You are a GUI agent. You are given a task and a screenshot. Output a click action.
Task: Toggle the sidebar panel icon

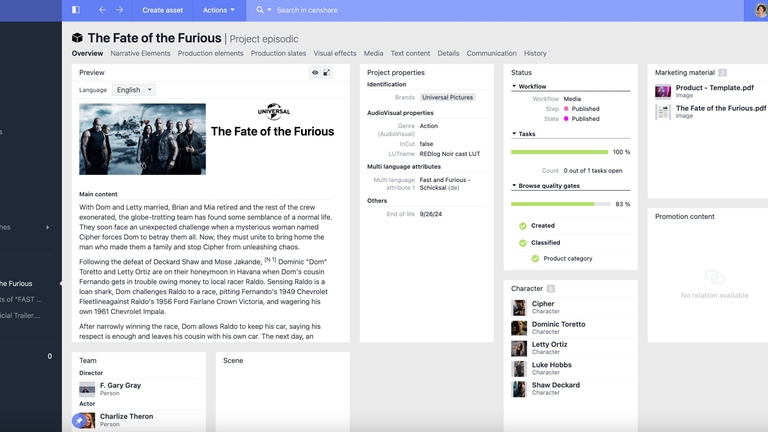click(75, 10)
